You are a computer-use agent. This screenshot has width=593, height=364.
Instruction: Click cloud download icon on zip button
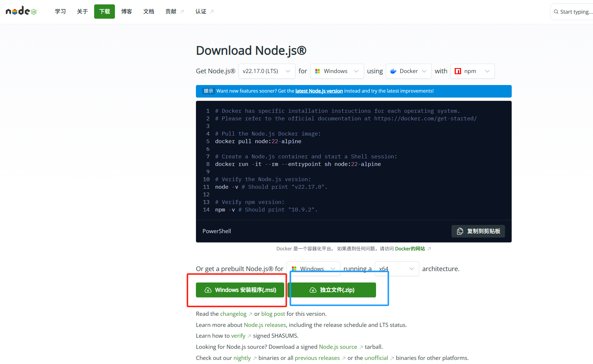tap(313, 290)
